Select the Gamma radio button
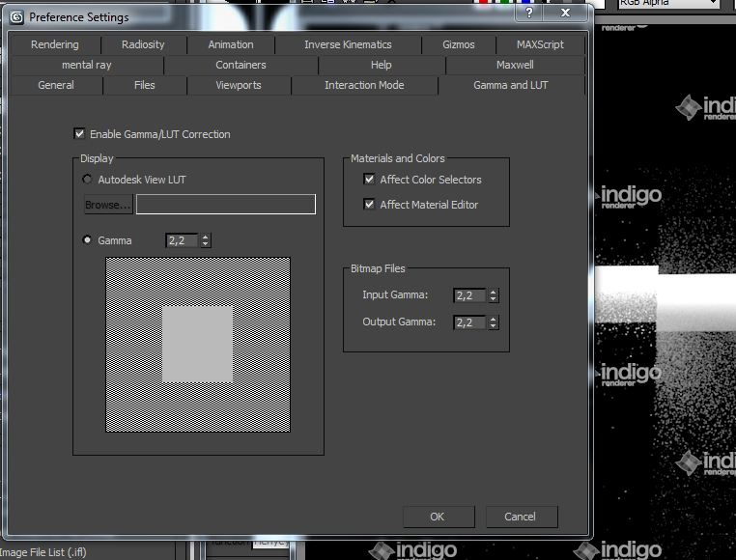The height and width of the screenshot is (560, 736). pyautogui.click(x=88, y=240)
